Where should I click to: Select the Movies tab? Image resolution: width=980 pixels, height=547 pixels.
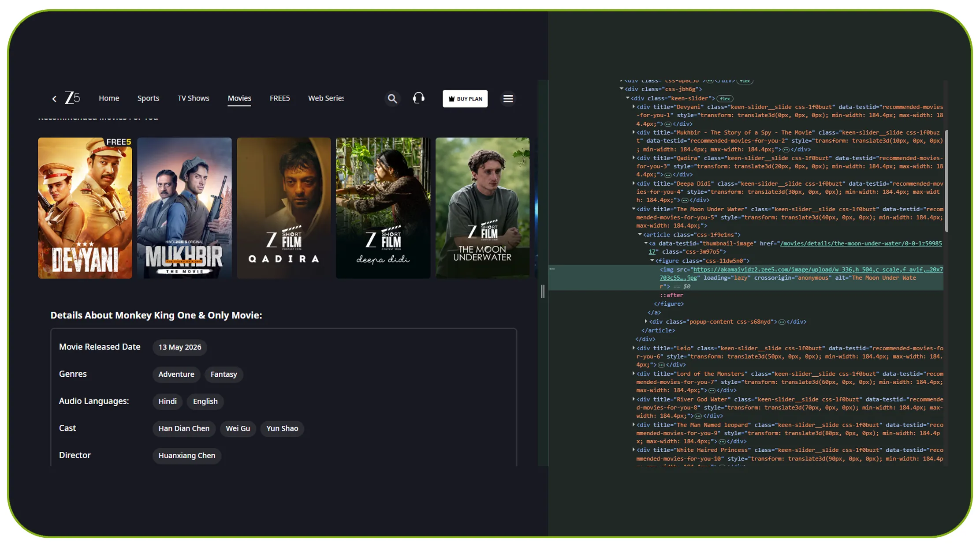239,98
